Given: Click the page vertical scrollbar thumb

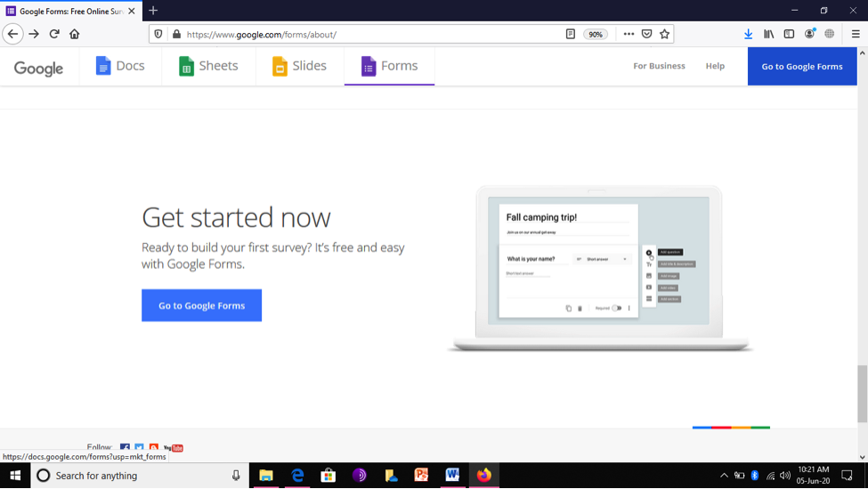Looking at the screenshot, I should point(862,393).
